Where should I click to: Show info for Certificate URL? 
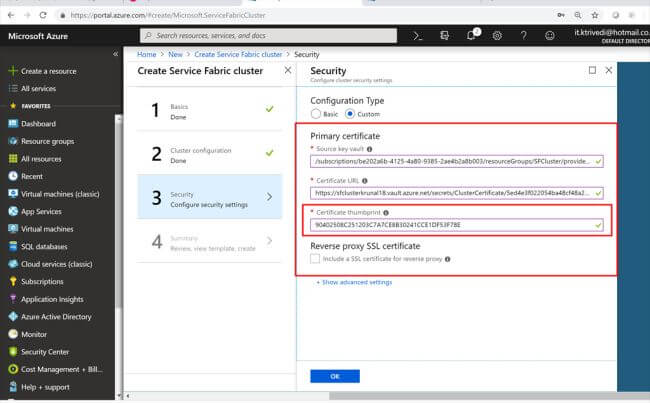pos(364,181)
